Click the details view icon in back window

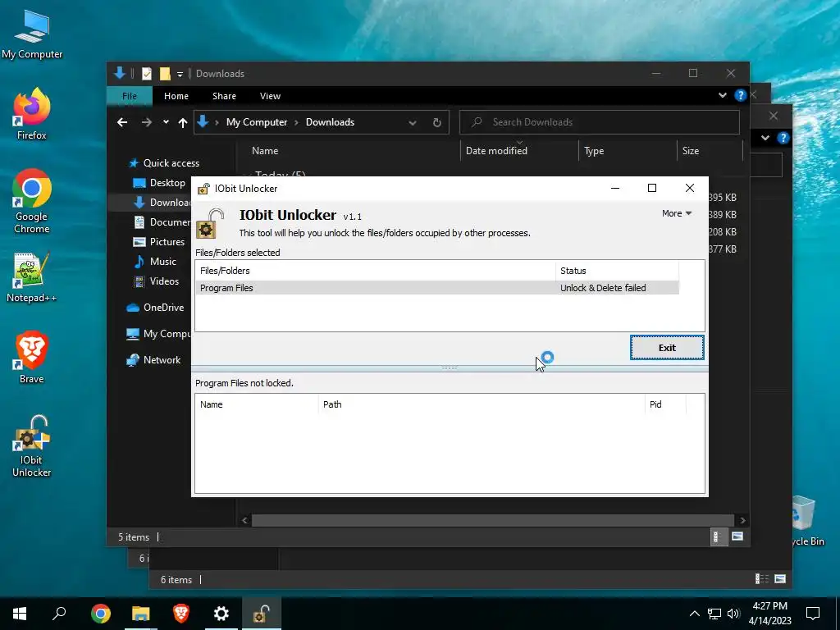point(761,578)
